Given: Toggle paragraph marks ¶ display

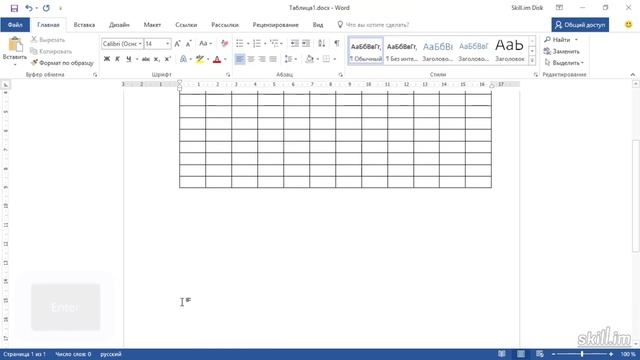Looking at the screenshot, I should pos(337,43).
